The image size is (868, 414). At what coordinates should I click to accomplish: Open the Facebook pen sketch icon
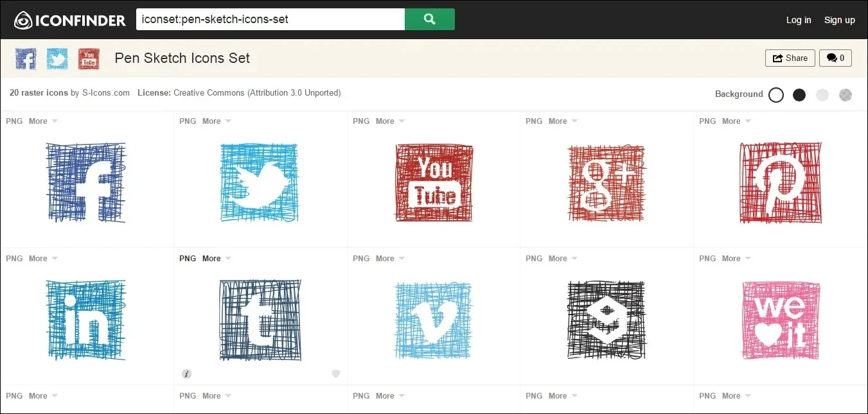(x=87, y=183)
